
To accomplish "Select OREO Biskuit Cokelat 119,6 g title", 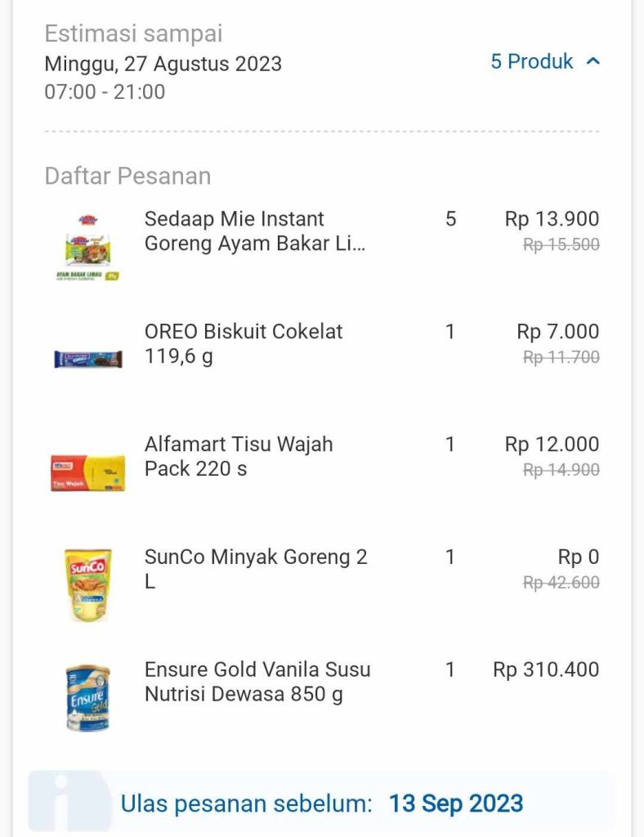I will coord(244,344).
